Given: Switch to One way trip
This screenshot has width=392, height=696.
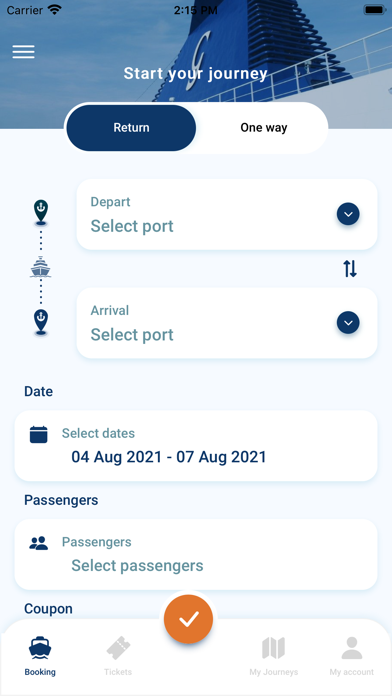Looking at the screenshot, I should click(x=264, y=128).
